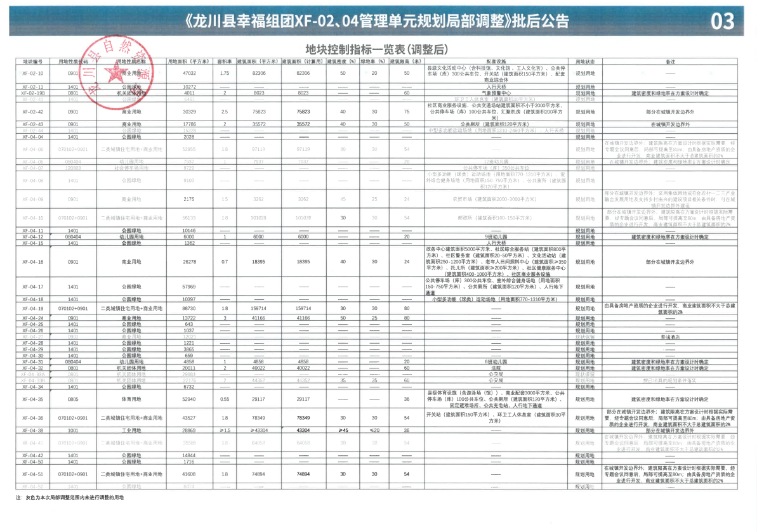This screenshot has width=757, height=532.
Task: Click the 地块控制指标一览表 table heading
Action: click(x=377, y=49)
